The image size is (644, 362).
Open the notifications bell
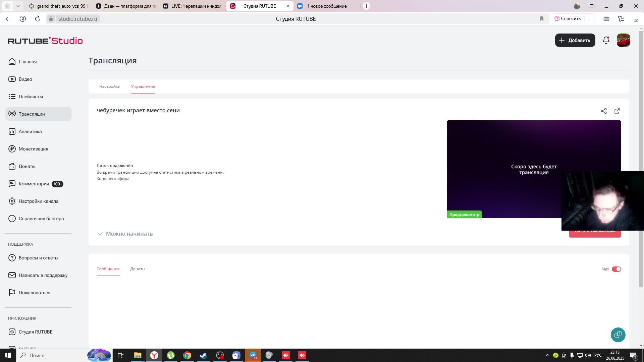pyautogui.click(x=606, y=40)
